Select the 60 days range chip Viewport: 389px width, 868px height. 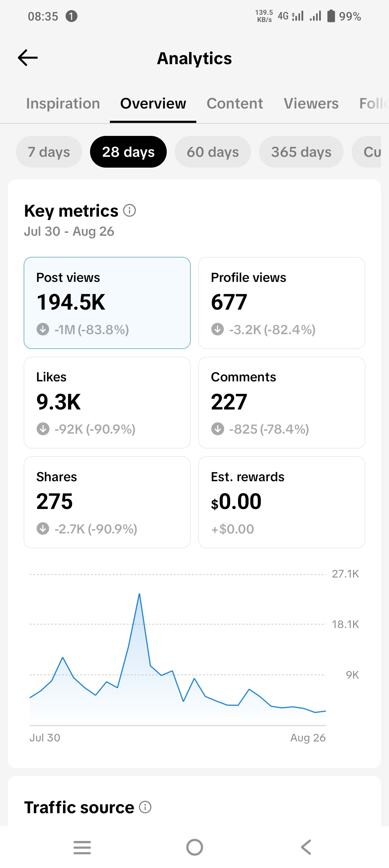click(x=213, y=152)
